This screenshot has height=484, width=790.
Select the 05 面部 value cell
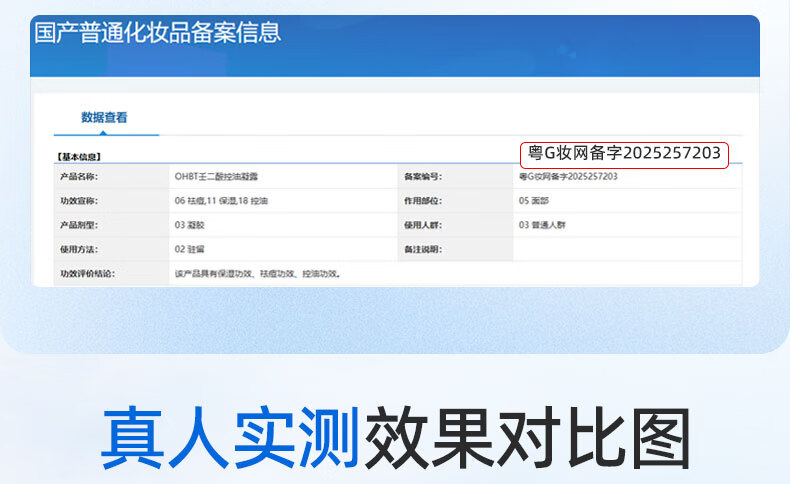tap(536, 201)
